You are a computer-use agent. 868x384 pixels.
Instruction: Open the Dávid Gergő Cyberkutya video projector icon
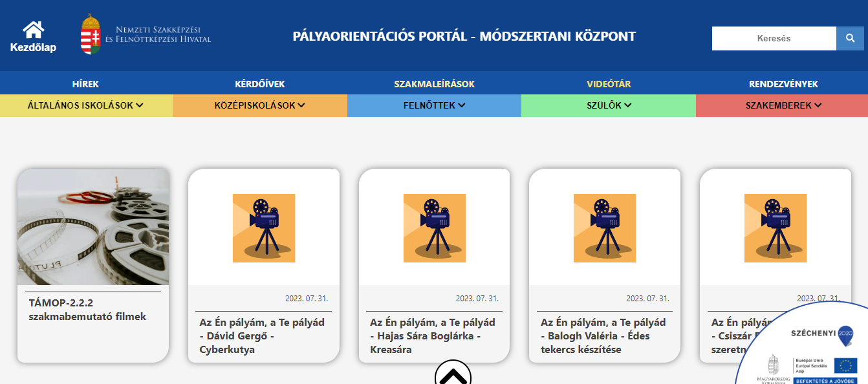pos(263,228)
